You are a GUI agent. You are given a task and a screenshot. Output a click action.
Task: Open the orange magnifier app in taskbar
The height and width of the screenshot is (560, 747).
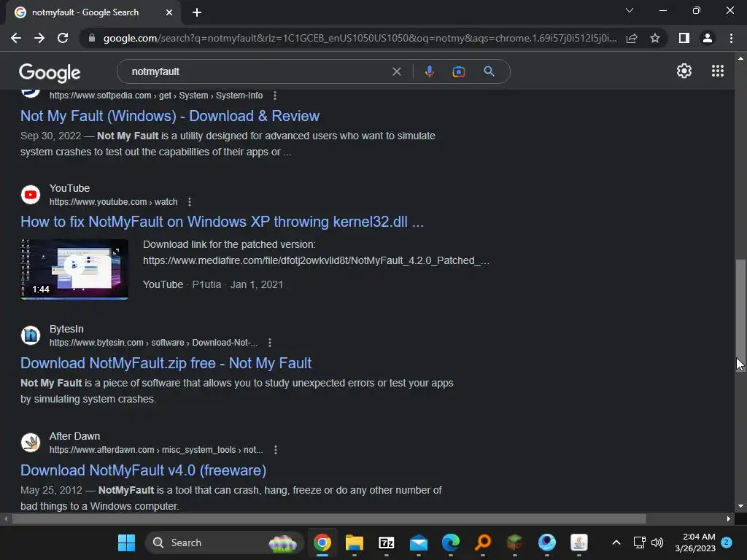(x=483, y=542)
